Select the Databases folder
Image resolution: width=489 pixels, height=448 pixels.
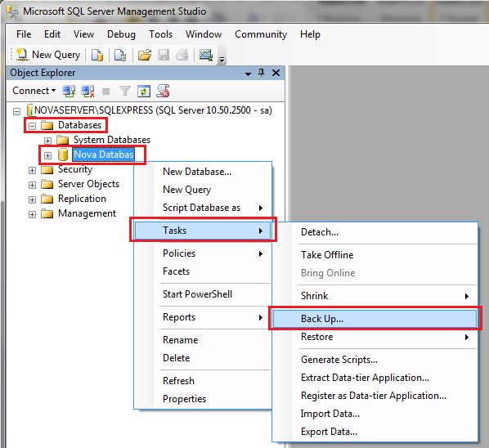(x=79, y=125)
